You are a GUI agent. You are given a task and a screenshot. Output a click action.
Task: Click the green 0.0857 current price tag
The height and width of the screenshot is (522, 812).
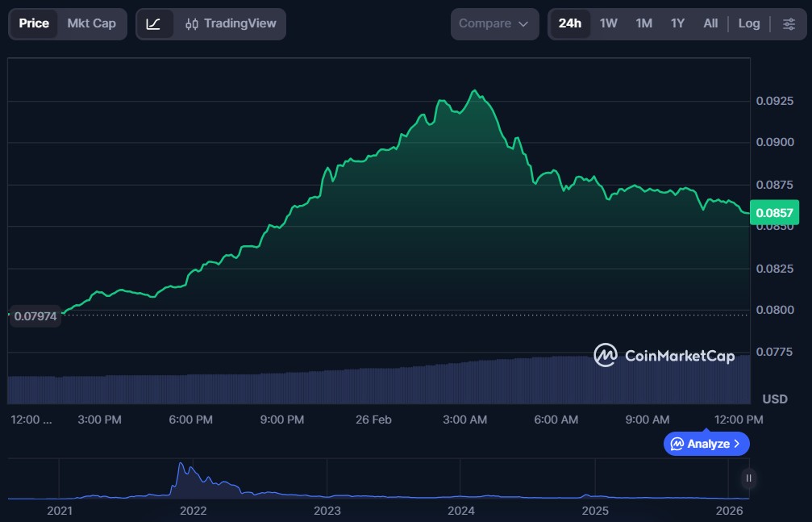coord(775,213)
